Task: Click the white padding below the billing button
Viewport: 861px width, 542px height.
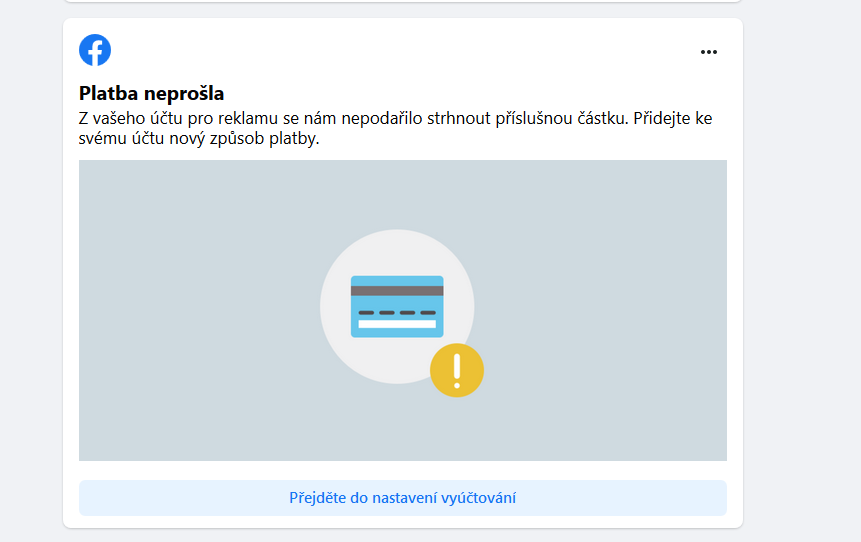Action: click(x=400, y=522)
